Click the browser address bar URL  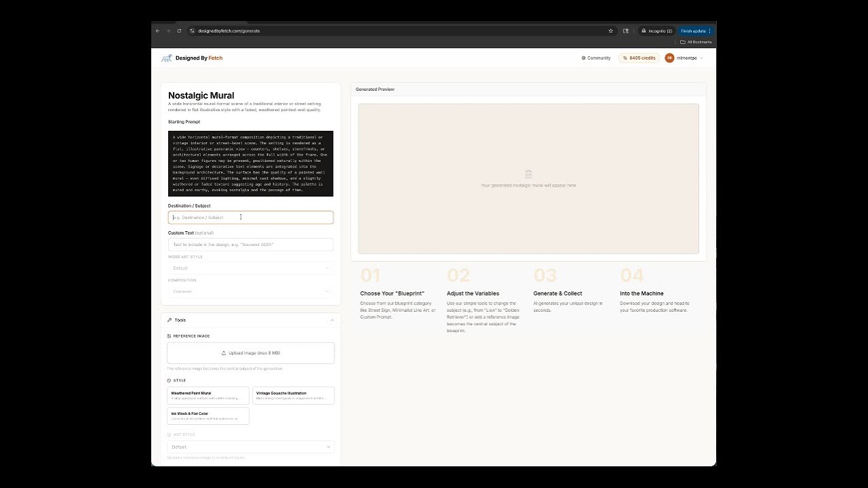point(229,30)
